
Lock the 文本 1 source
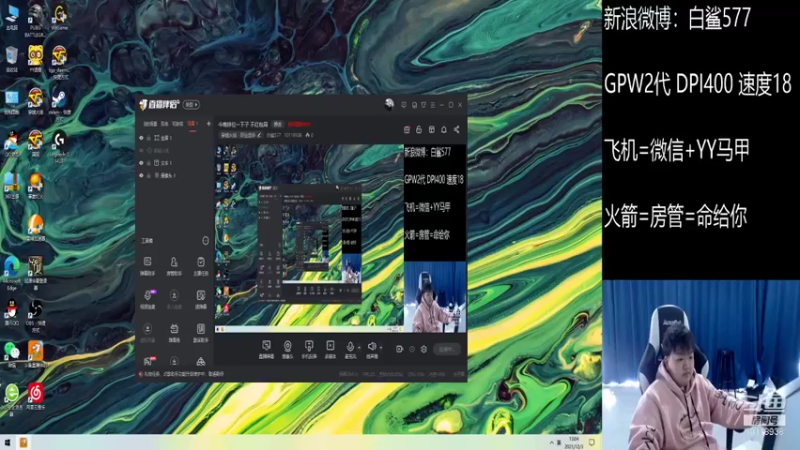pyautogui.click(x=149, y=163)
